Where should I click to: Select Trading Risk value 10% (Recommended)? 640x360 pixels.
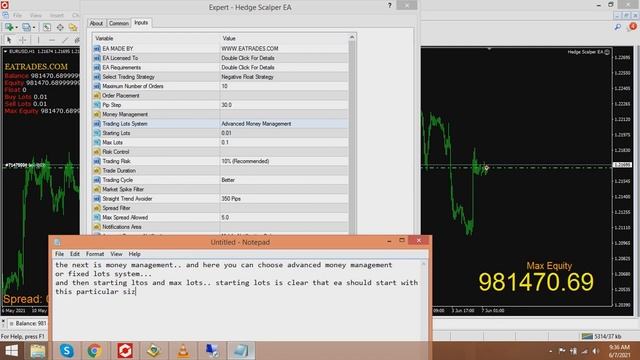[284, 161]
